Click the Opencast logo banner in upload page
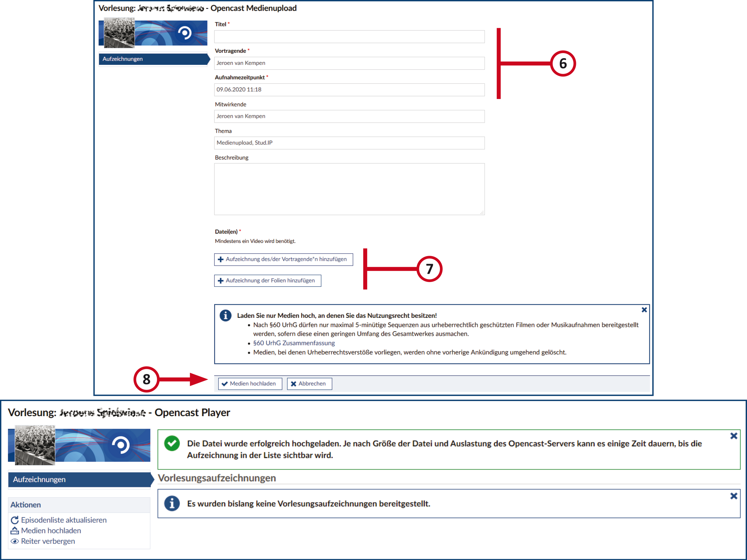Screen dimensions: 747x560 coord(153,33)
